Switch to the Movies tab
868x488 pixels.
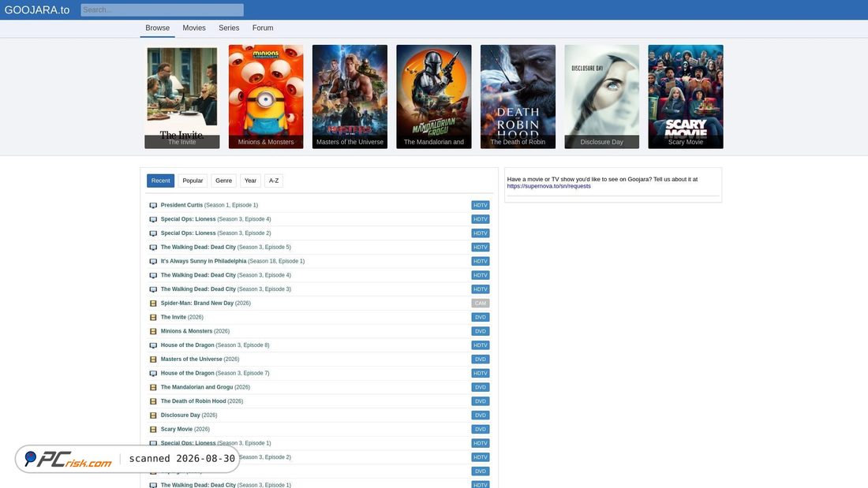click(194, 28)
